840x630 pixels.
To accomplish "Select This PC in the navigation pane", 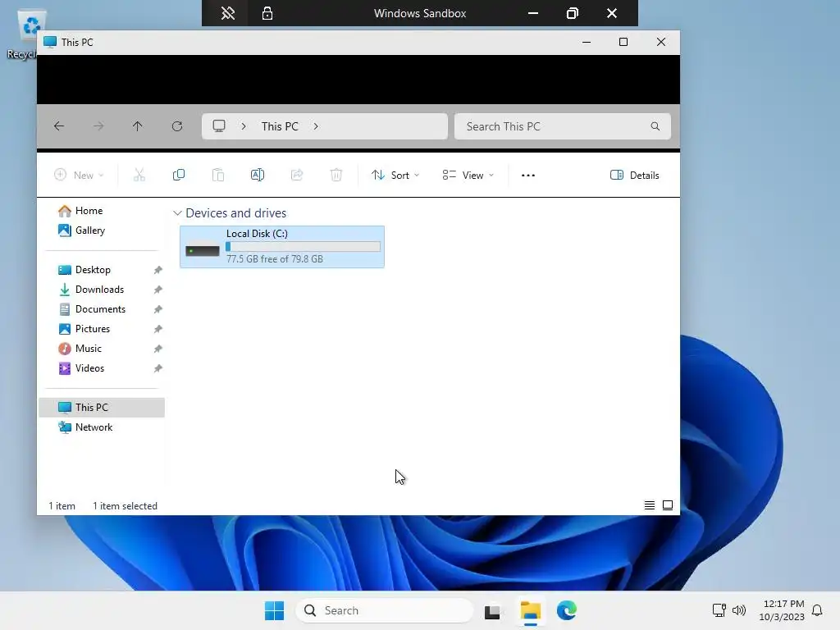I will click(x=102, y=408).
